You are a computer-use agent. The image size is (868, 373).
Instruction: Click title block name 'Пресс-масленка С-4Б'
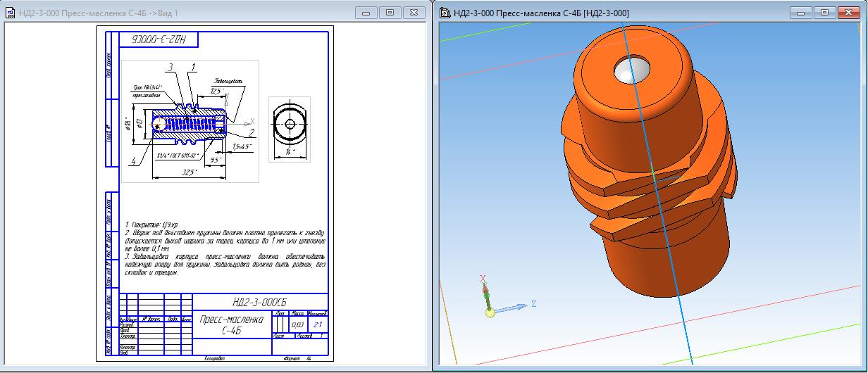pos(232,324)
